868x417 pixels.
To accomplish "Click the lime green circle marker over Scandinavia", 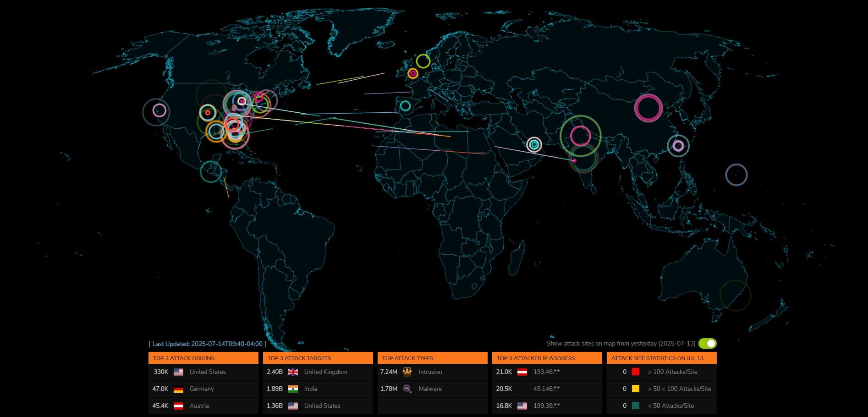I will click(423, 61).
